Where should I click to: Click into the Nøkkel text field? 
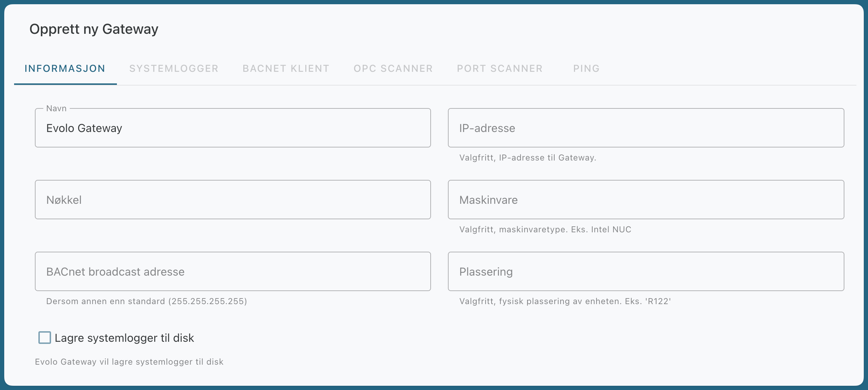(233, 200)
